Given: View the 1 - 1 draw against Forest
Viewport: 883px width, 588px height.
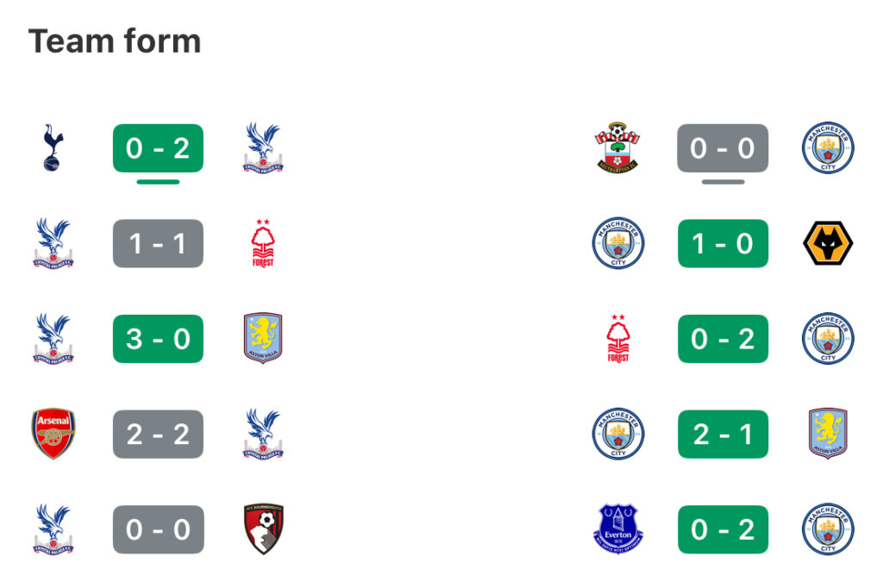Looking at the screenshot, I should click(159, 243).
